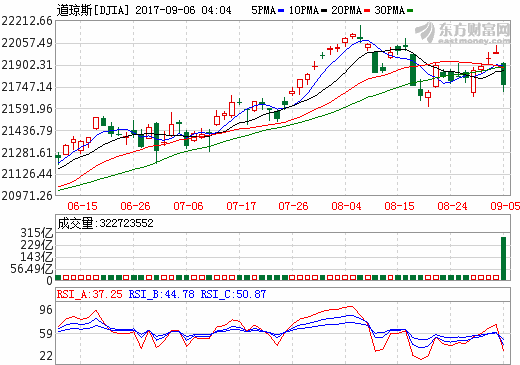The image size is (520, 365).
Task: Click the date label 08-04
Action: [x=346, y=206]
